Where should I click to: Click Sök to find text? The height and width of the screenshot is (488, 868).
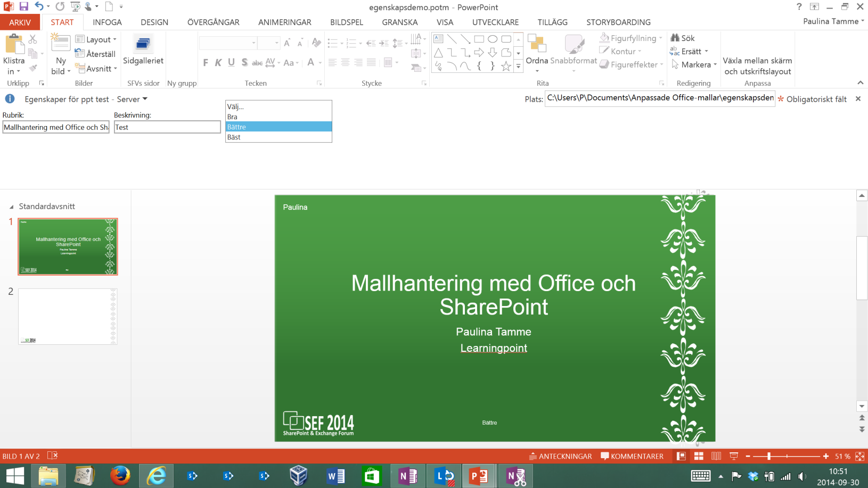[683, 38]
